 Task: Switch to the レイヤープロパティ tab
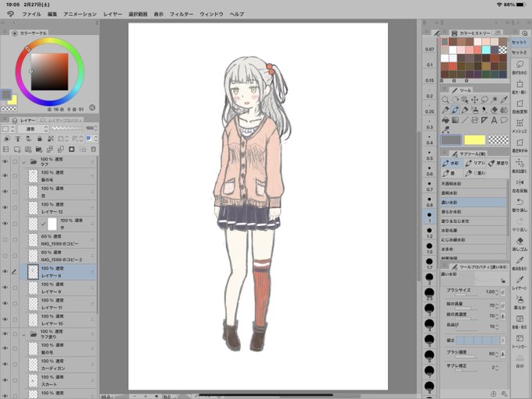coord(62,120)
